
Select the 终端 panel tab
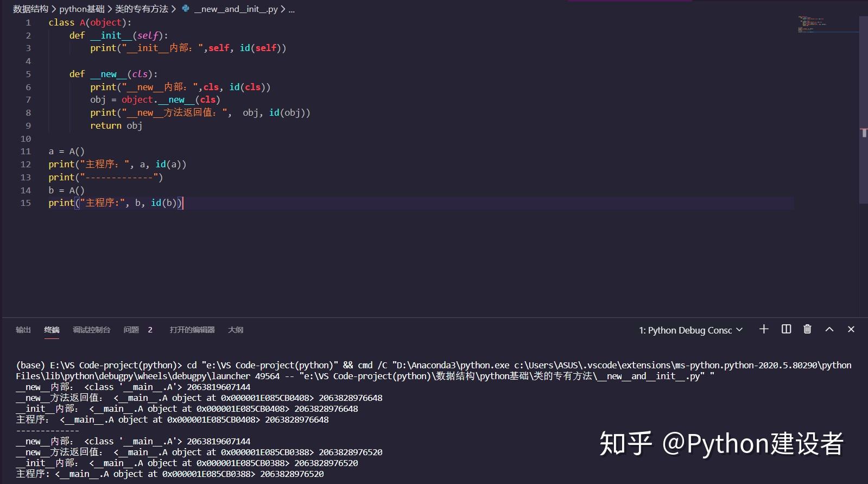click(52, 330)
